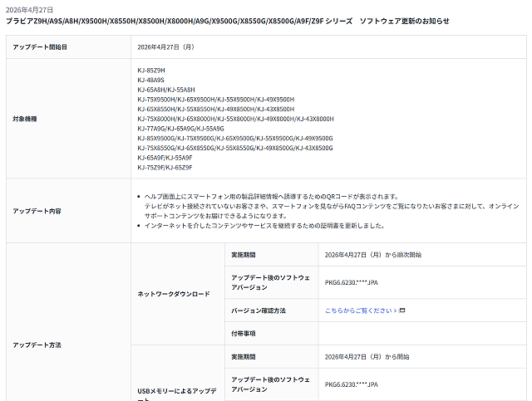Click the bullet about 証明書を更新しました
Viewport: 532px width, 401px height.
click(x=264, y=225)
